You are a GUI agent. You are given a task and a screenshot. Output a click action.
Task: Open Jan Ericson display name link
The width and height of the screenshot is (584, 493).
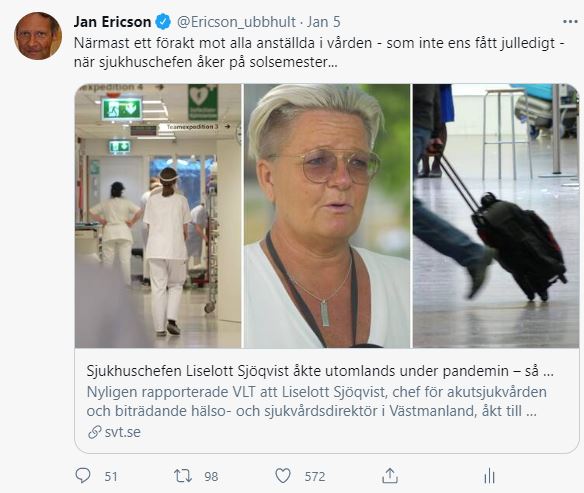pos(112,22)
